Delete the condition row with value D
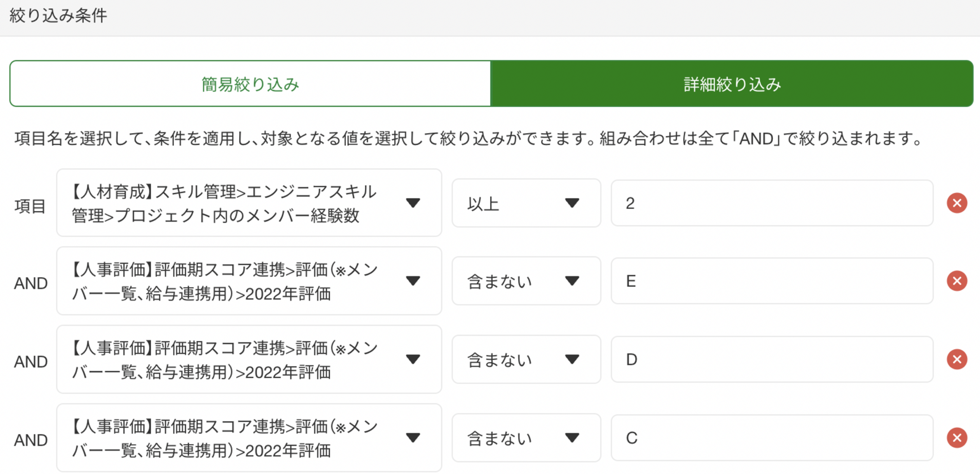Screen dimensions: 980x474 (957, 359)
